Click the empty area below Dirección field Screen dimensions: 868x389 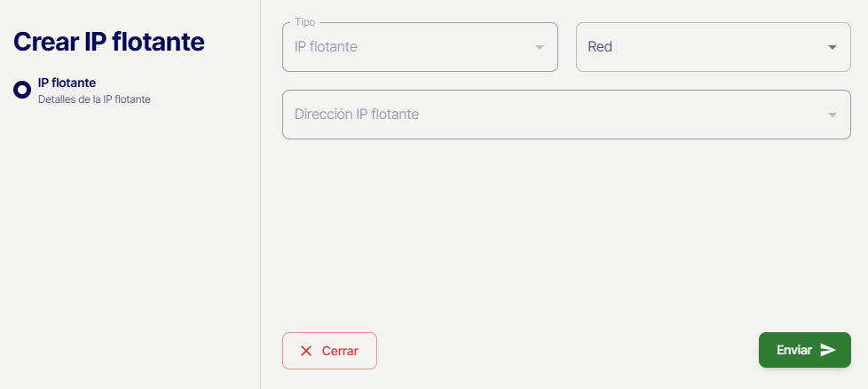point(564,231)
